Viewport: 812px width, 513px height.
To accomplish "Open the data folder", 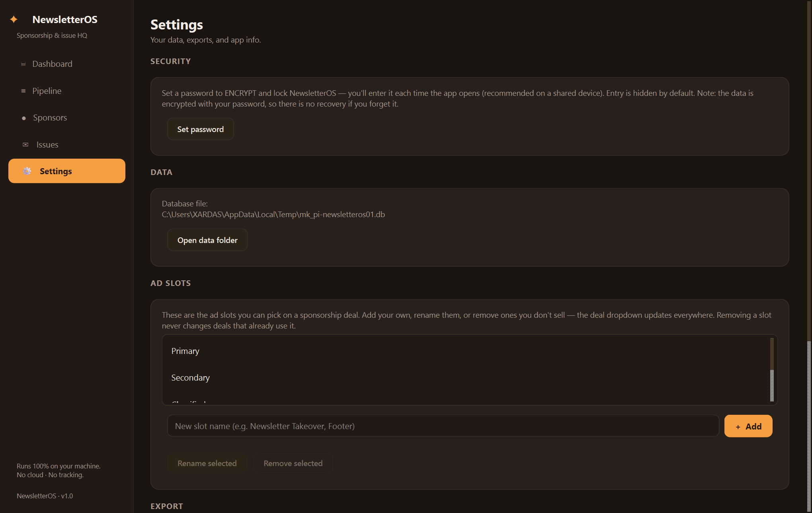I will (x=207, y=240).
